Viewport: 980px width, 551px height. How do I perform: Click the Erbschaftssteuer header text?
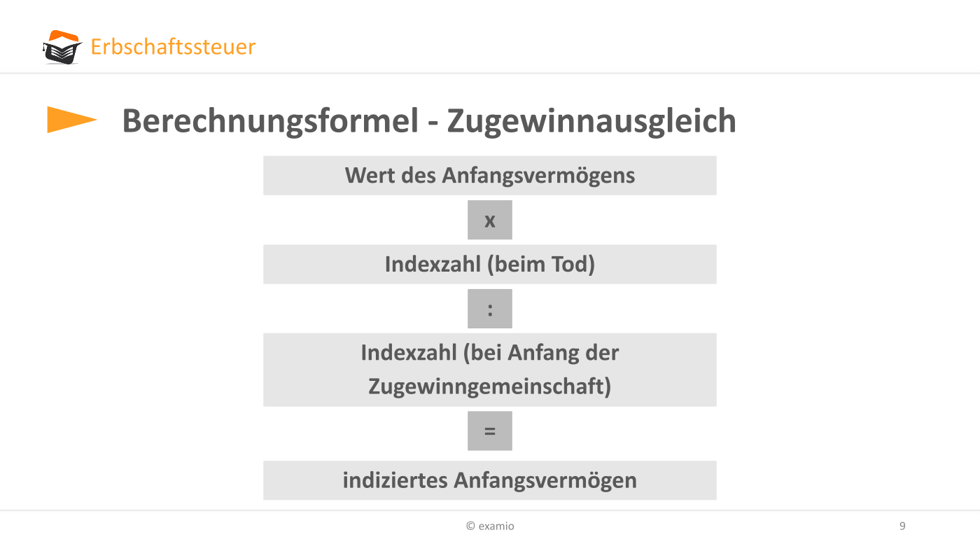pyautogui.click(x=173, y=47)
